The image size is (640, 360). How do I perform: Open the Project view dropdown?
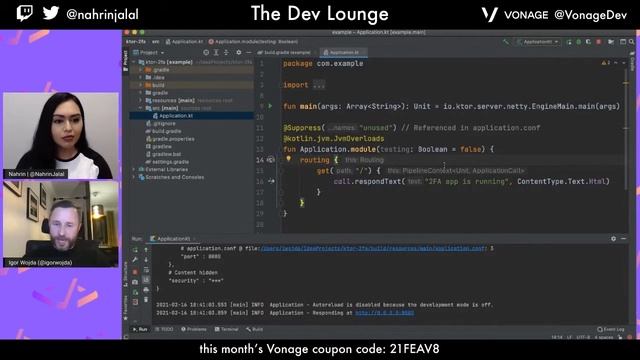pos(149,53)
